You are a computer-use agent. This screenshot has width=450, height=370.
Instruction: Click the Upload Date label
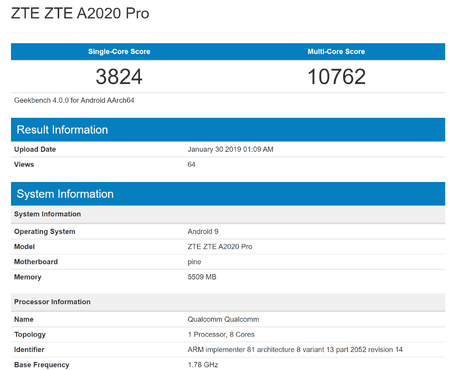click(x=35, y=149)
